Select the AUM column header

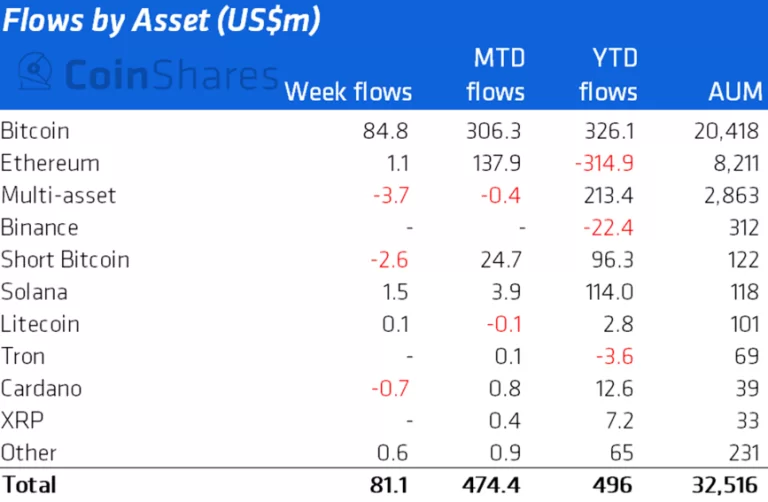pyautogui.click(x=732, y=93)
